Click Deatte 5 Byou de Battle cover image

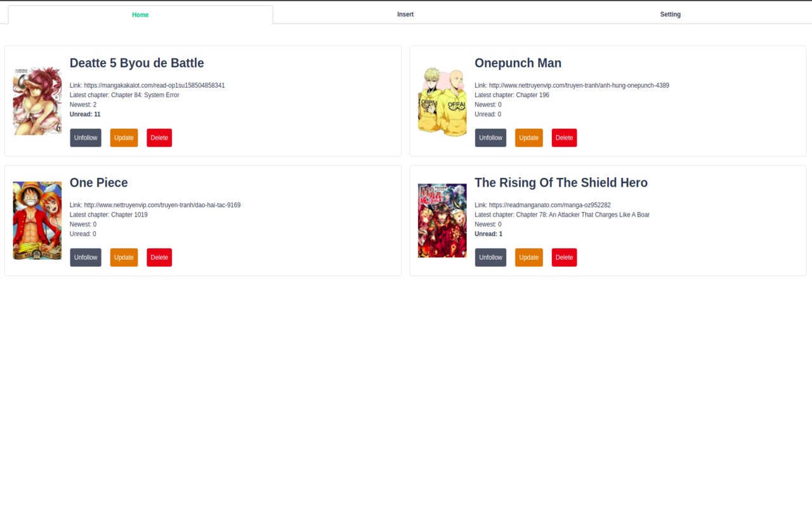[37, 101]
